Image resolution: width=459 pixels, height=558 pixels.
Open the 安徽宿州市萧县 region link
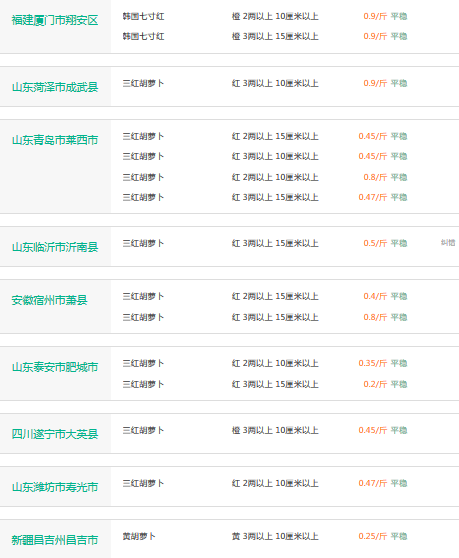tap(49, 300)
